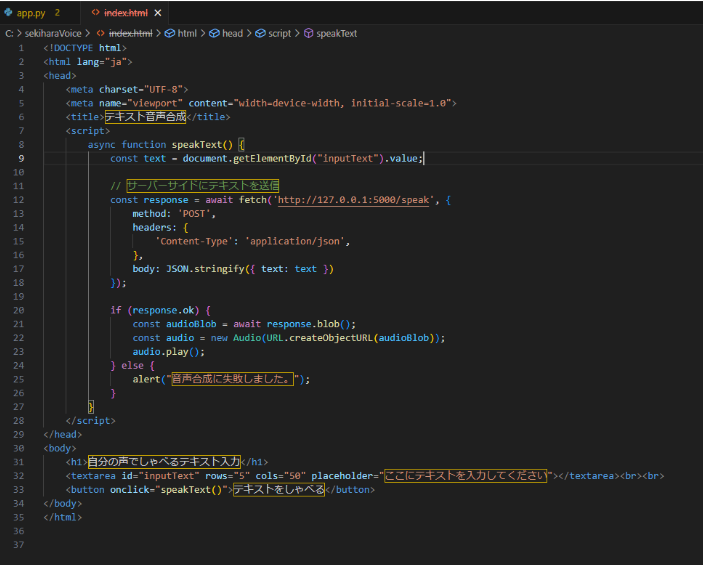Click the HTML icon beside breadcrumb index.html
Viewport: 703px width, 565px height.
click(101, 34)
